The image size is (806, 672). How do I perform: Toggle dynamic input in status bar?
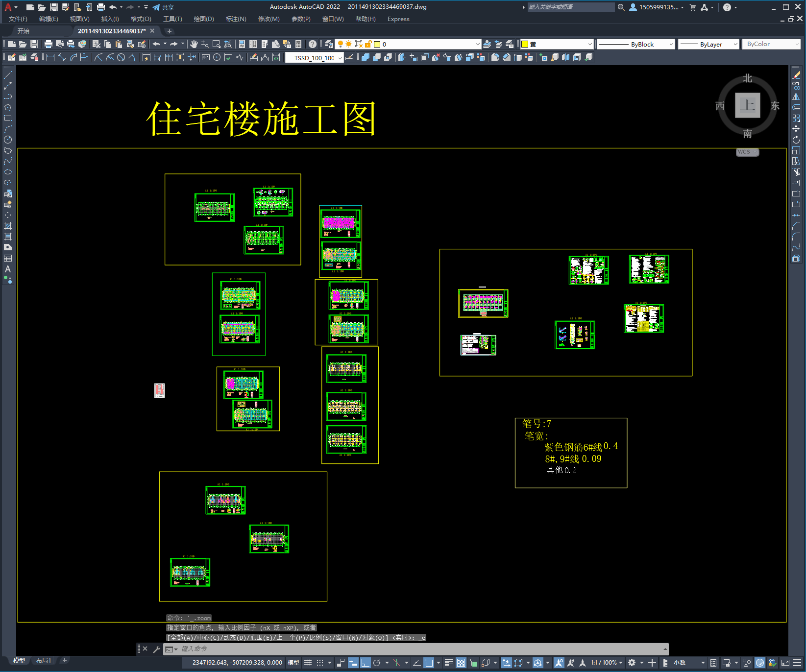pos(353,663)
